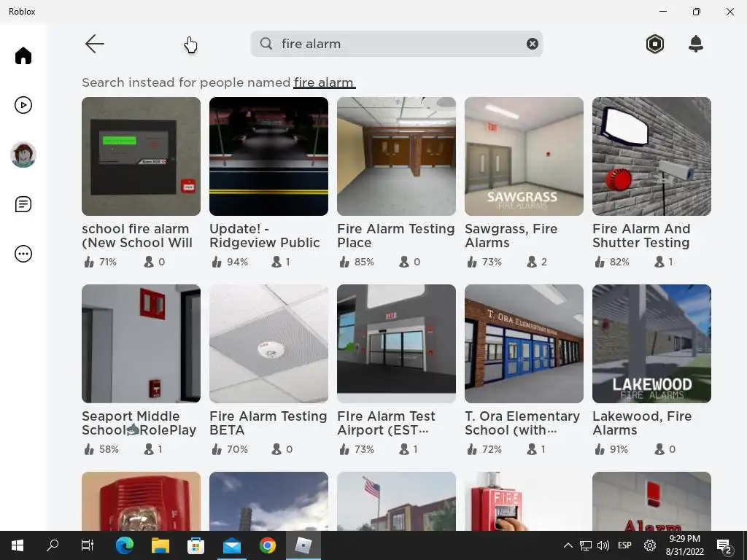Screen dimensions: 747x560
Task: Go back using the left arrow
Action: point(94,44)
